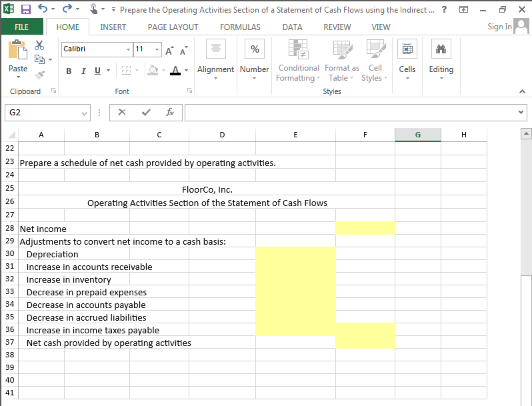Toggle Underline formatting
The image size is (532, 406).
coord(98,71)
